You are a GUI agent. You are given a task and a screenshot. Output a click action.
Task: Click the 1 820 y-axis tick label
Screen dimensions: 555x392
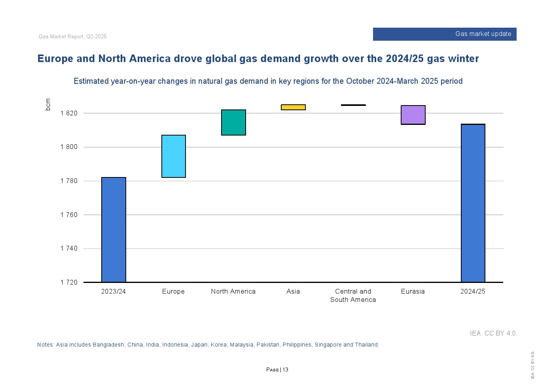tap(69, 113)
